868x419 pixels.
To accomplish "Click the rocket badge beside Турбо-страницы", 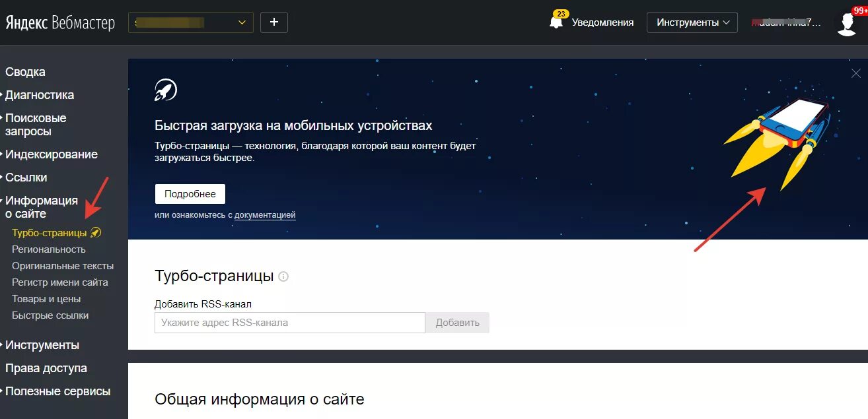I will click(96, 232).
